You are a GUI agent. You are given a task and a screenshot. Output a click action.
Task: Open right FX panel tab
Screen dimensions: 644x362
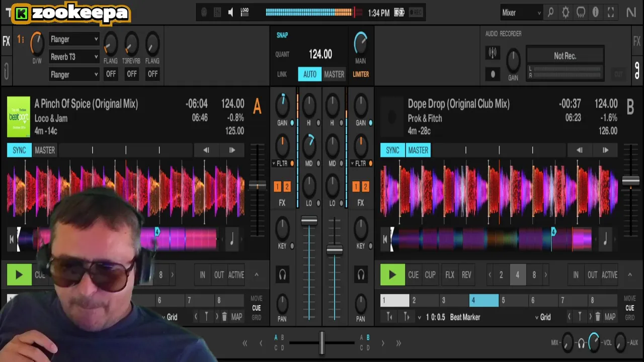[x=637, y=41]
